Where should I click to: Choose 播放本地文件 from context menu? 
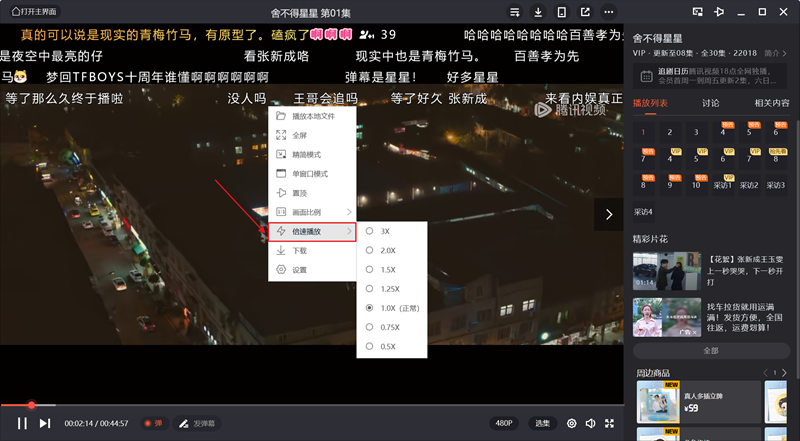click(312, 116)
